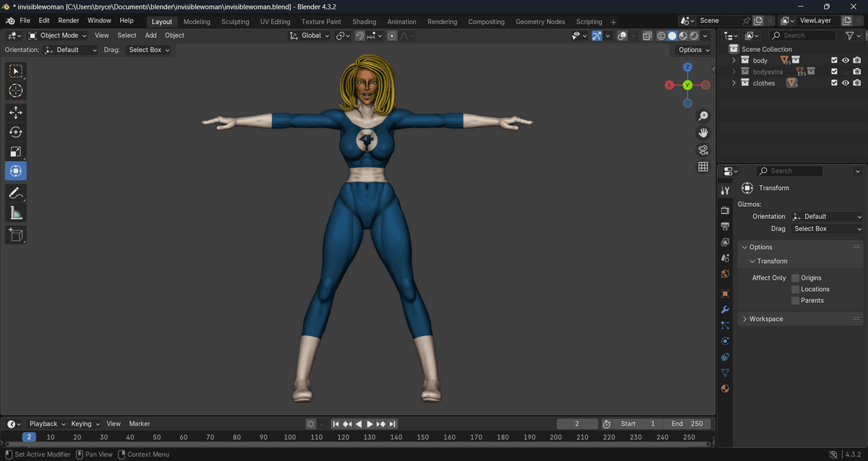The width and height of the screenshot is (868, 461).
Task: Select the Annotate pencil tool
Action: 15,193
